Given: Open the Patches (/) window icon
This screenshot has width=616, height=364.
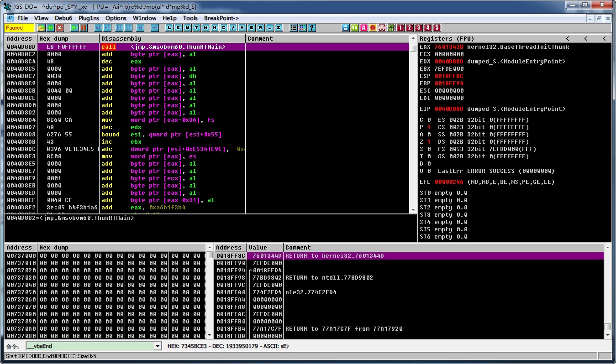Looking at the screenshot, I should [233, 28].
